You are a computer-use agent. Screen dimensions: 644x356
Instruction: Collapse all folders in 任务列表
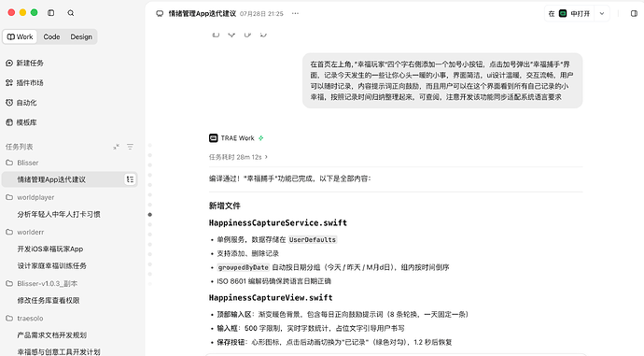coord(117,147)
